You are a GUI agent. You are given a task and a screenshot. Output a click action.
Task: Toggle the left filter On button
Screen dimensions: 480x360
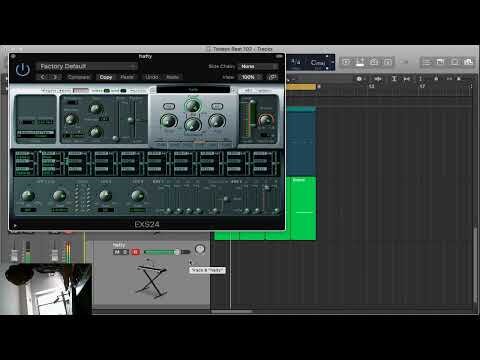coord(169,106)
